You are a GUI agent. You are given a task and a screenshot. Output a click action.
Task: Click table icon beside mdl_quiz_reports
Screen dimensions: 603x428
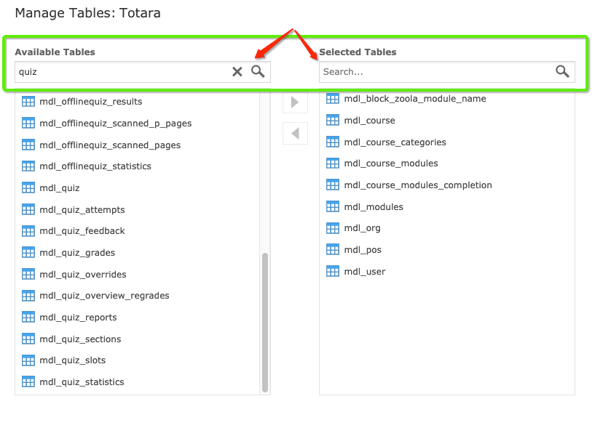(28, 317)
